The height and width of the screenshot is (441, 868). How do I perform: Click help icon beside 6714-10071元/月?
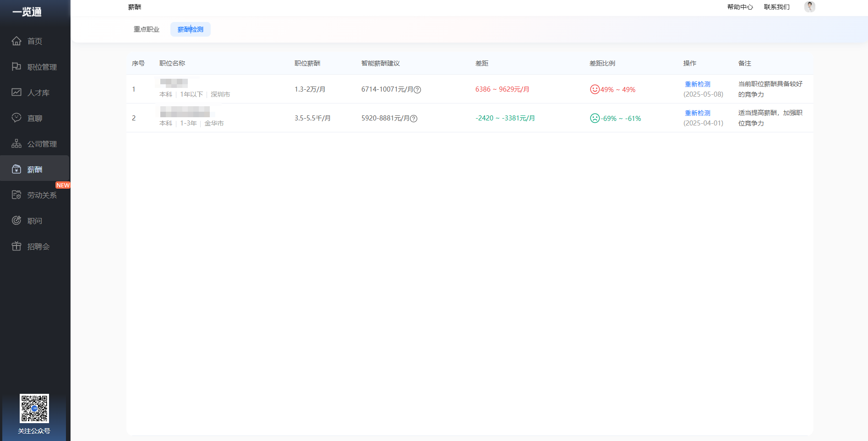click(x=417, y=90)
